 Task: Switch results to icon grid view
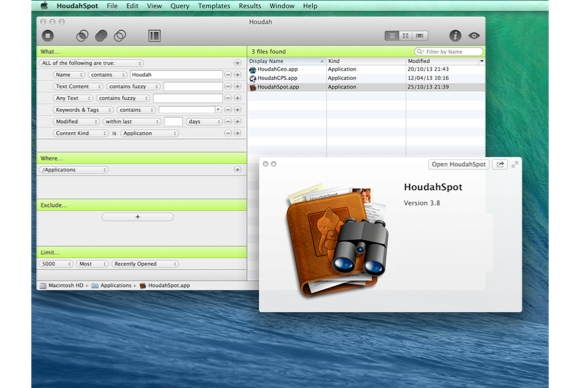point(406,36)
